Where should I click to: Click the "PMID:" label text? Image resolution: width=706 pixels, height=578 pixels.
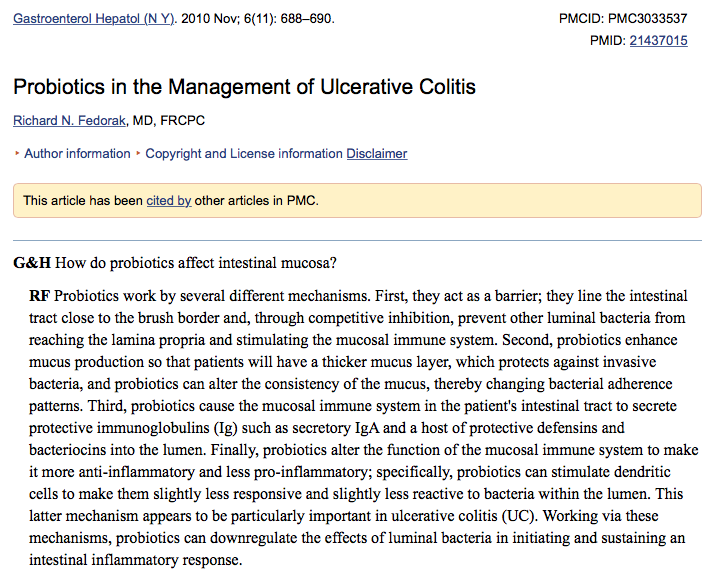607,41
